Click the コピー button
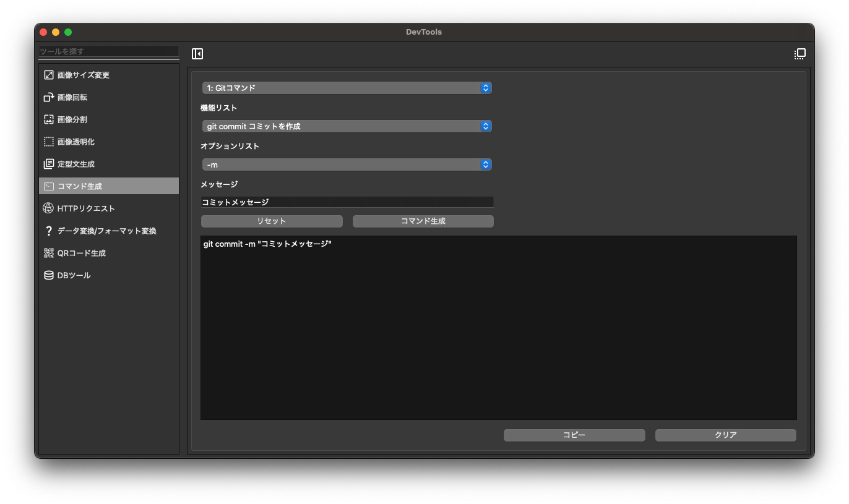The height and width of the screenshot is (504, 849). tap(574, 435)
